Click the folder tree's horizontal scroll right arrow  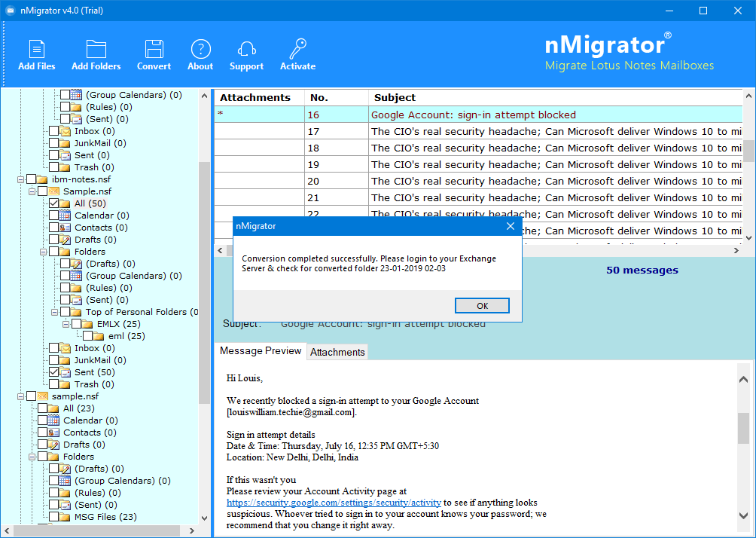tap(192, 530)
